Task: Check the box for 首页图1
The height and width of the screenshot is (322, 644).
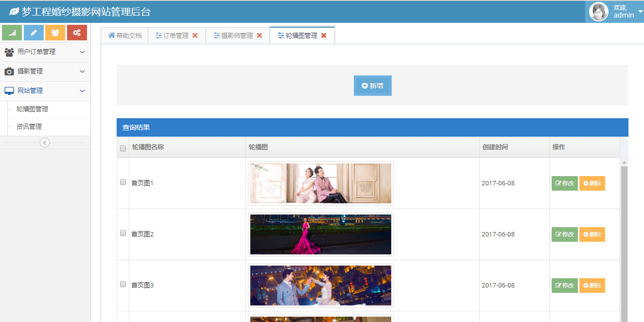Action: 123,182
